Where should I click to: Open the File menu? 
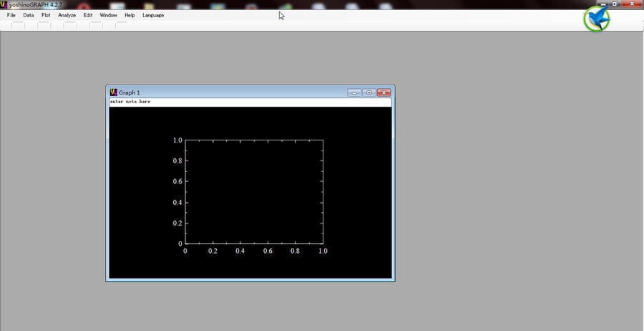click(11, 15)
